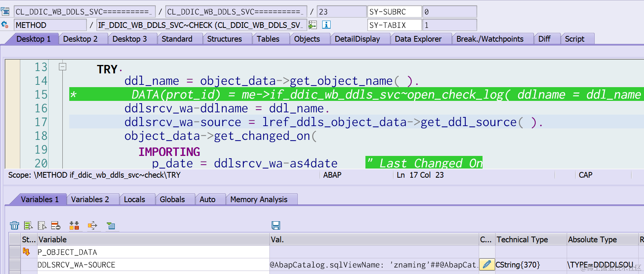
Task: Click the orange and red squares layout icon
Action: [x=74, y=225]
